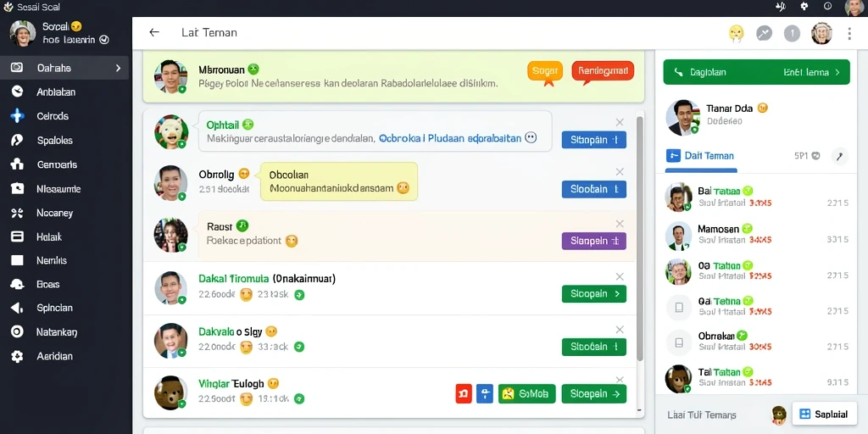Screen dimensions: 868x434
Task: Click green Sloepain button on Vinglar Eulogh row
Action: (594, 394)
